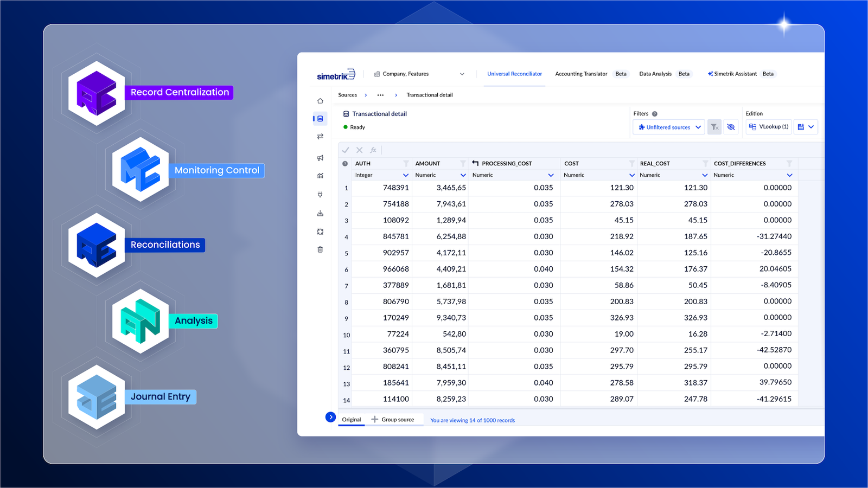
Task: Toggle hidden columns with crossed-eye icon
Action: (x=731, y=127)
